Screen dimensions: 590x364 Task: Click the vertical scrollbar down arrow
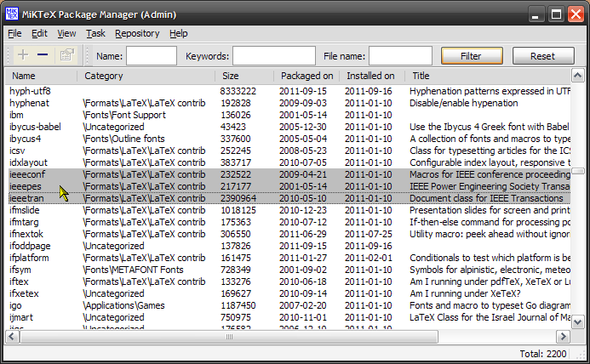(x=577, y=322)
